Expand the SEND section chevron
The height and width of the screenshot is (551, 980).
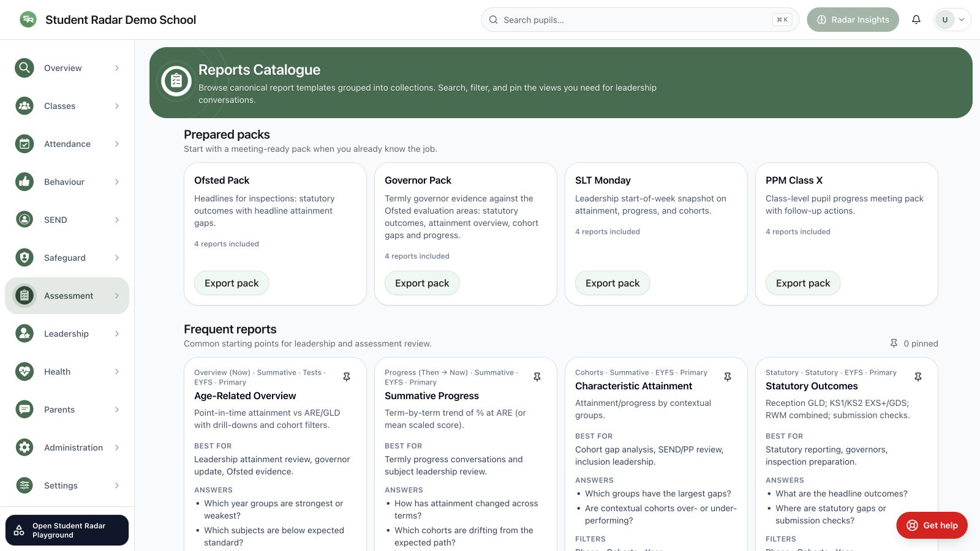[x=117, y=220]
